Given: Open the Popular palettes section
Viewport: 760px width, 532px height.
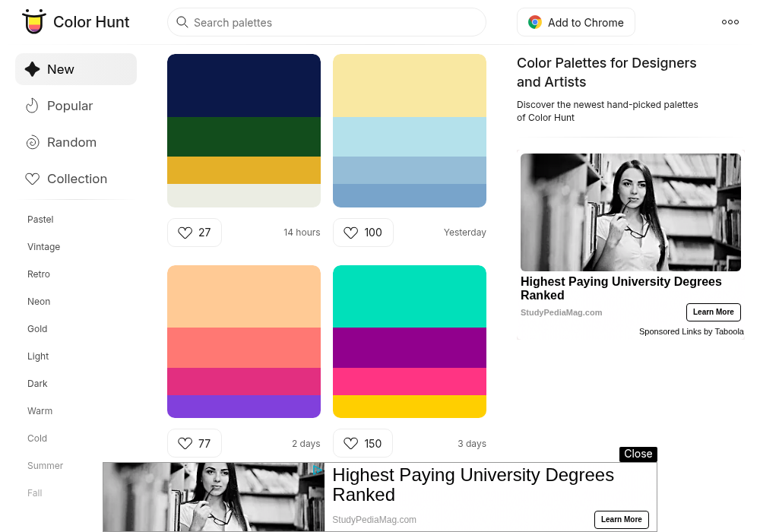Looking at the screenshot, I should click(76, 106).
